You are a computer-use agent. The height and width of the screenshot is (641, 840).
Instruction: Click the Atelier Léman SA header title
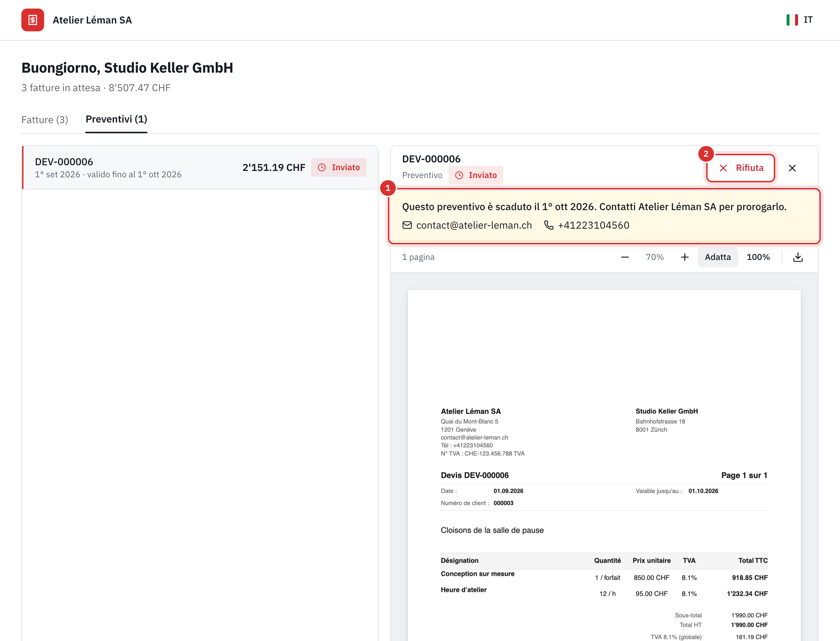pos(92,20)
